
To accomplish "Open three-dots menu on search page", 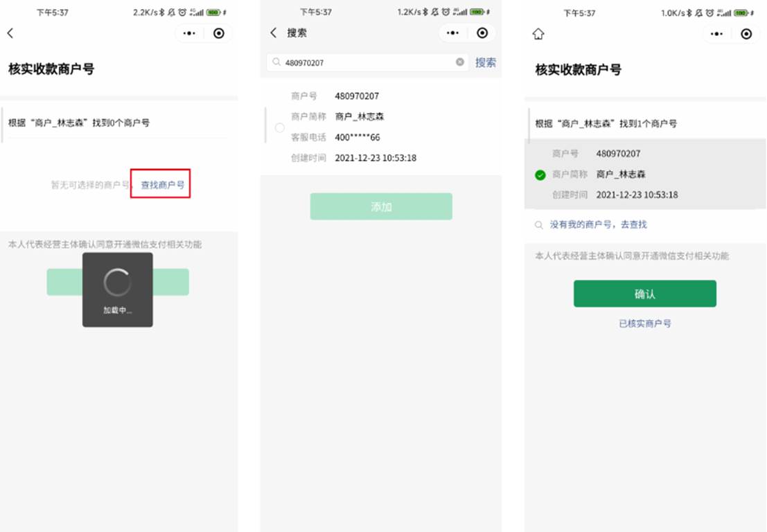I will click(x=453, y=33).
